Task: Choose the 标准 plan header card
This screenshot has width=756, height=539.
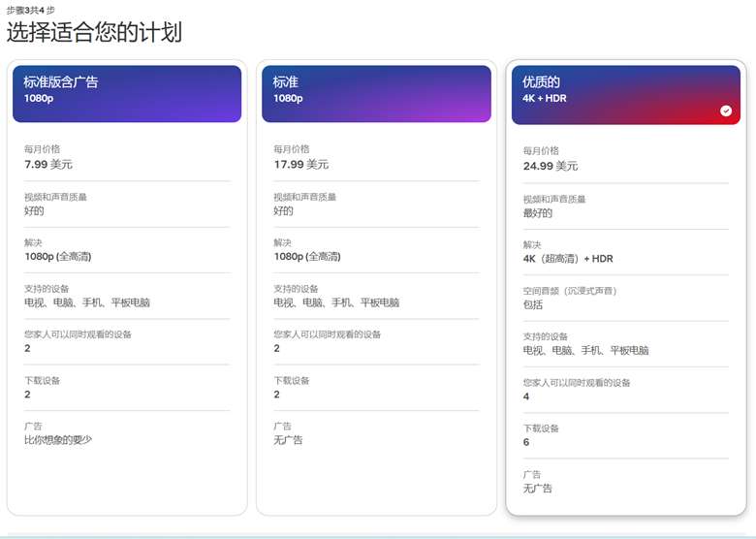Action: (x=376, y=93)
